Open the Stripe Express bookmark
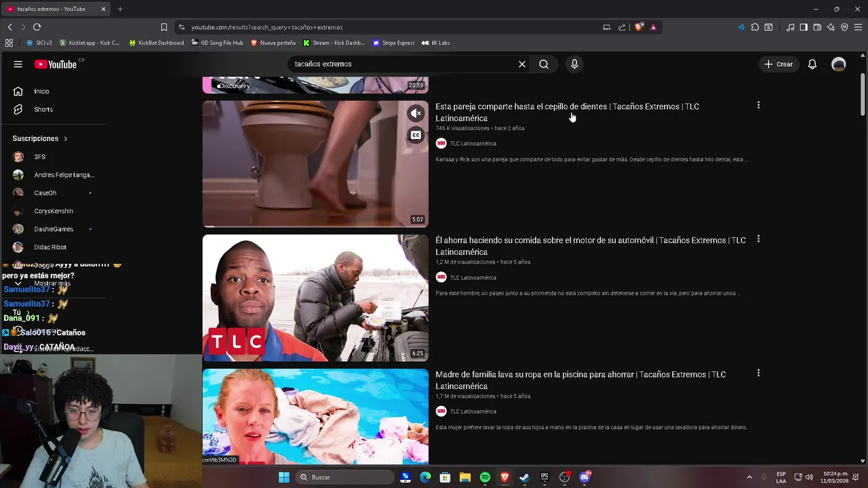 (393, 43)
